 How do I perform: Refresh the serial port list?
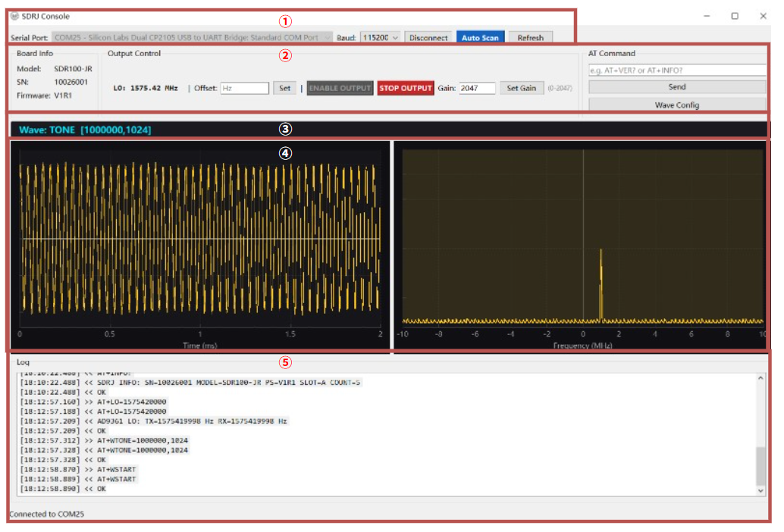pos(531,37)
